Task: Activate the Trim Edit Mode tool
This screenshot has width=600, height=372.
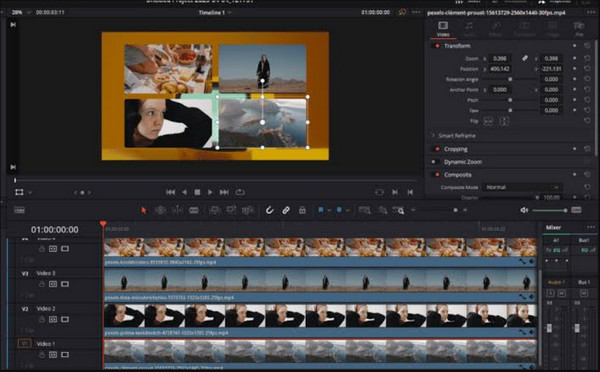Action: (x=160, y=210)
